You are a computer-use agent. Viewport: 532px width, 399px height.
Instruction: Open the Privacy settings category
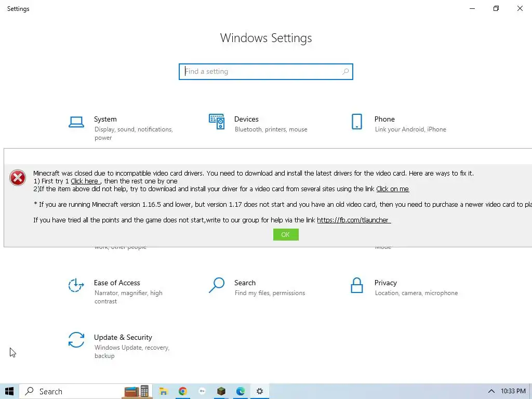point(404,287)
